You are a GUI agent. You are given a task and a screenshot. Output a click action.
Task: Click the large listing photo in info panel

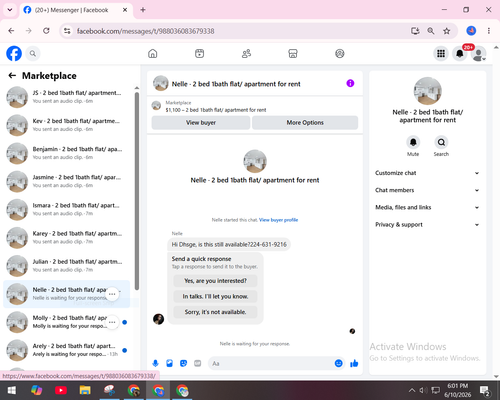[x=428, y=91]
